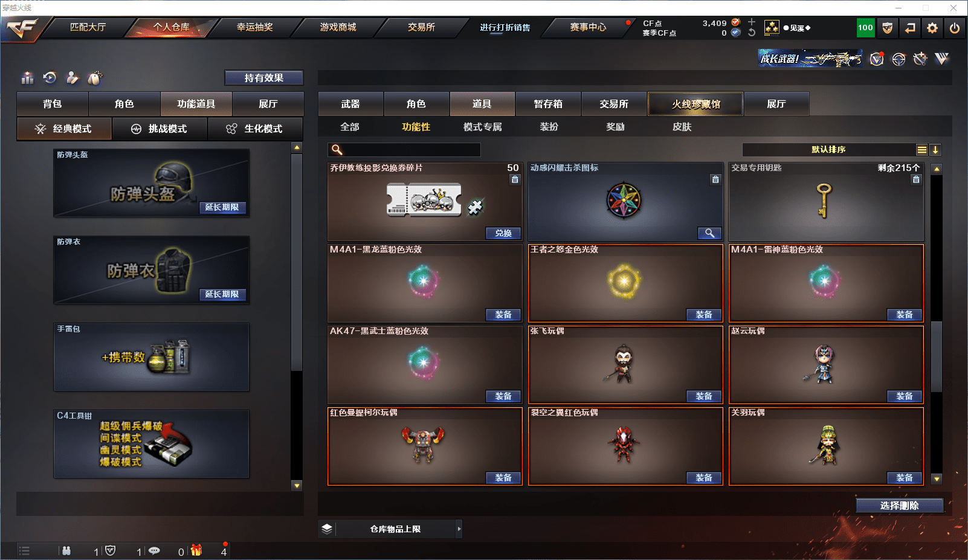Click the list view icon beside 默认排序
The image size is (968, 560).
pos(921,150)
